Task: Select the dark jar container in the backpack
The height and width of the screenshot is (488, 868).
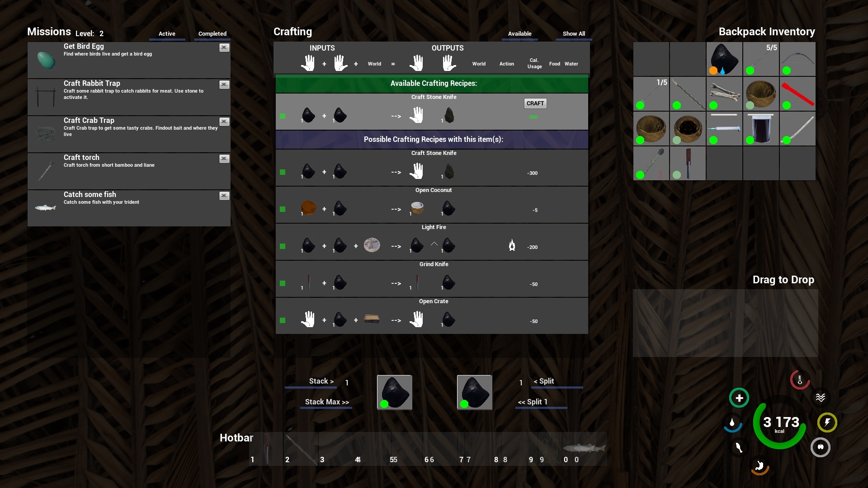Action: [x=760, y=128]
